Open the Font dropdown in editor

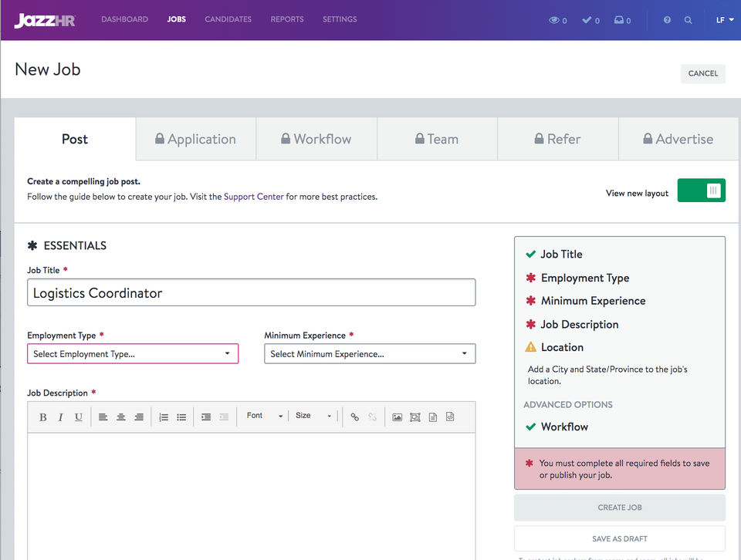tap(264, 416)
